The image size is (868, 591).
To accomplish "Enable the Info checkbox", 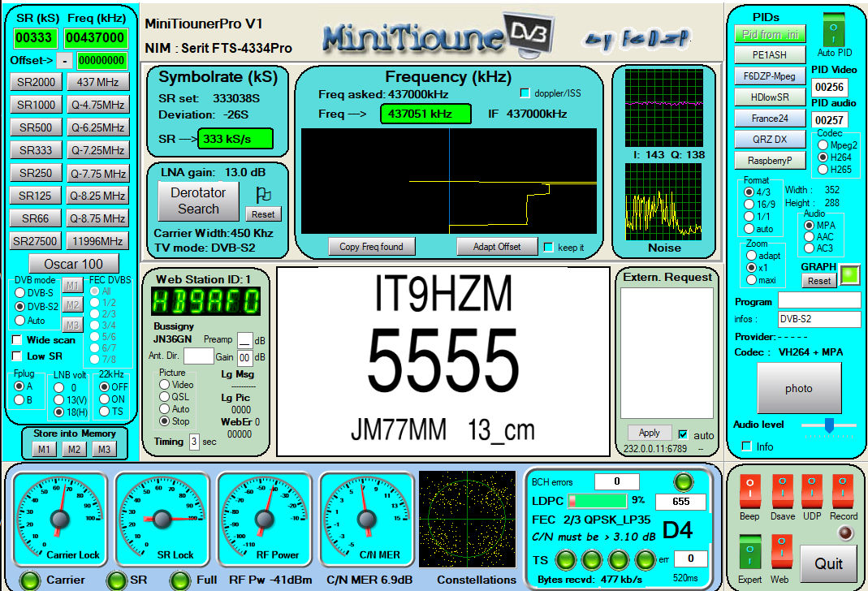I will 747,446.
